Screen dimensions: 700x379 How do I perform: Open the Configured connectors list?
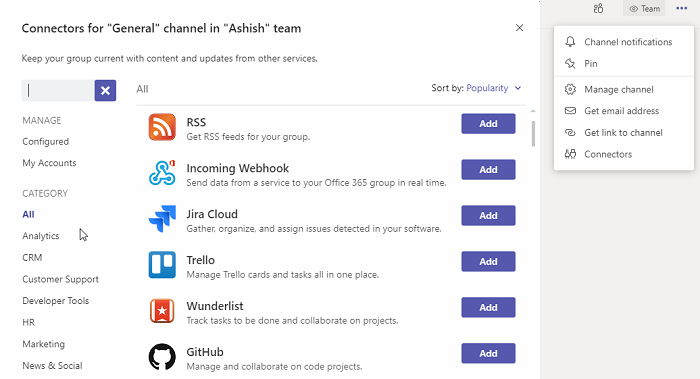(x=46, y=142)
